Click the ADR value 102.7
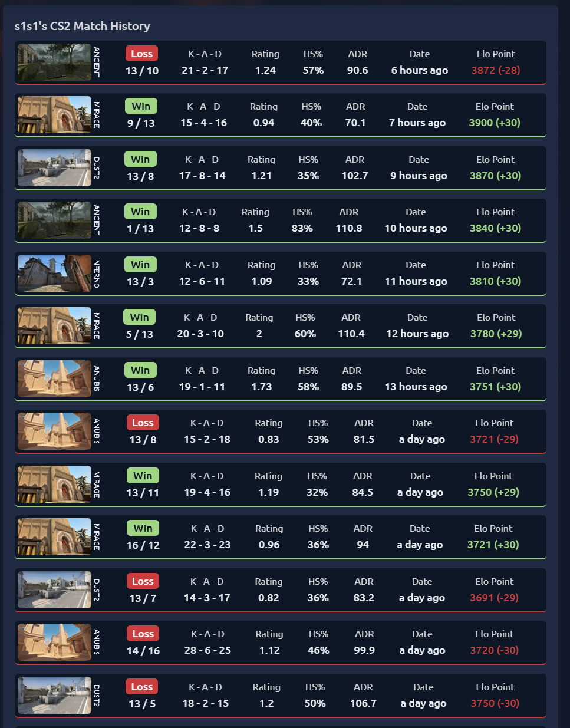Viewport: 570px width, 728px height. (354, 176)
